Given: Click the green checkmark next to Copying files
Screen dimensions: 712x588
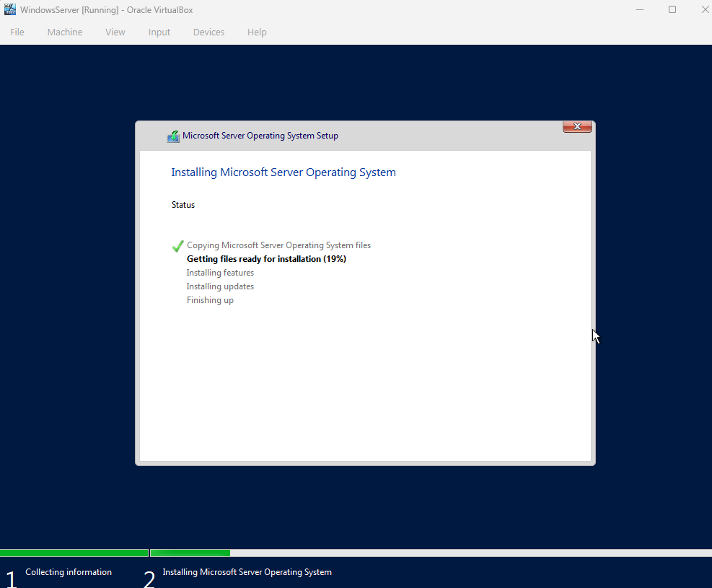Looking at the screenshot, I should pyautogui.click(x=178, y=246).
